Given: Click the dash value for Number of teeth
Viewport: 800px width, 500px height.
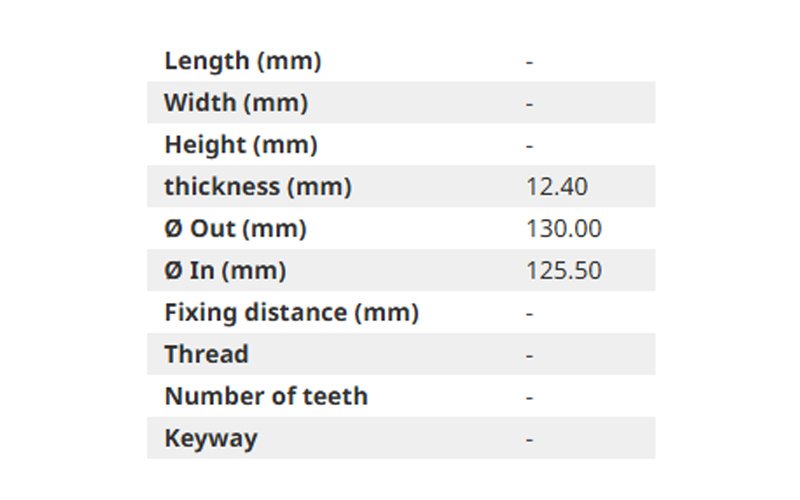Looking at the screenshot, I should point(530,397).
